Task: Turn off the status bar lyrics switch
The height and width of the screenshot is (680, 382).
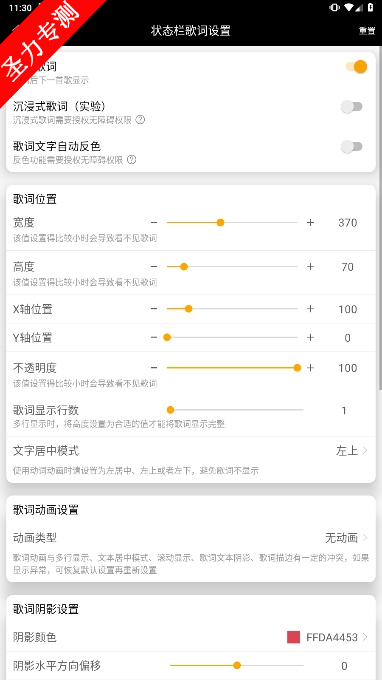Action: point(356,67)
